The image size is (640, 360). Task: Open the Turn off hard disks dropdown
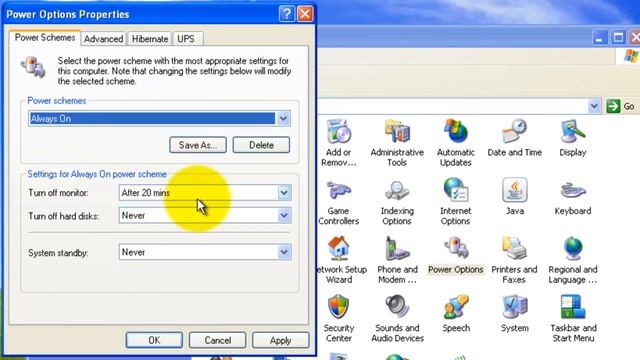tap(284, 216)
